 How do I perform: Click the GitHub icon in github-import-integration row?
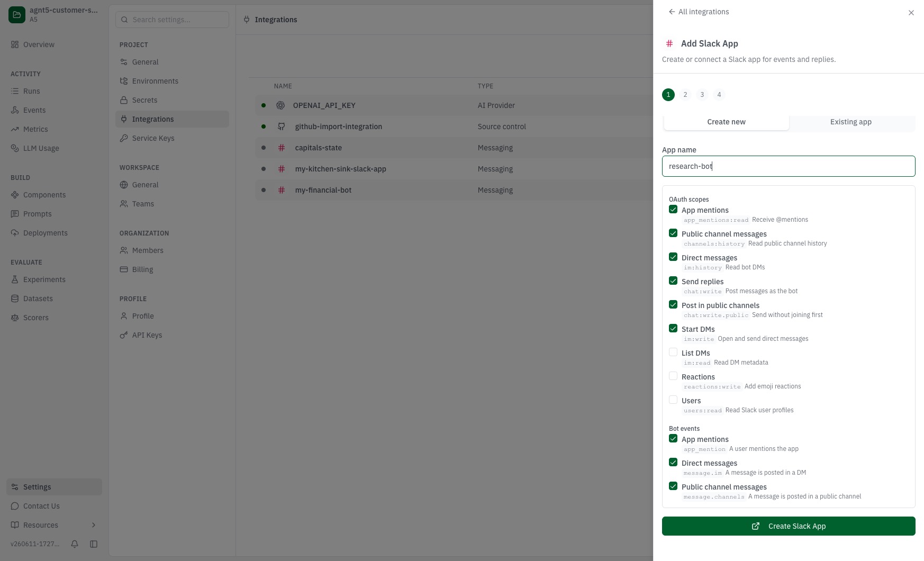click(282, 126)
